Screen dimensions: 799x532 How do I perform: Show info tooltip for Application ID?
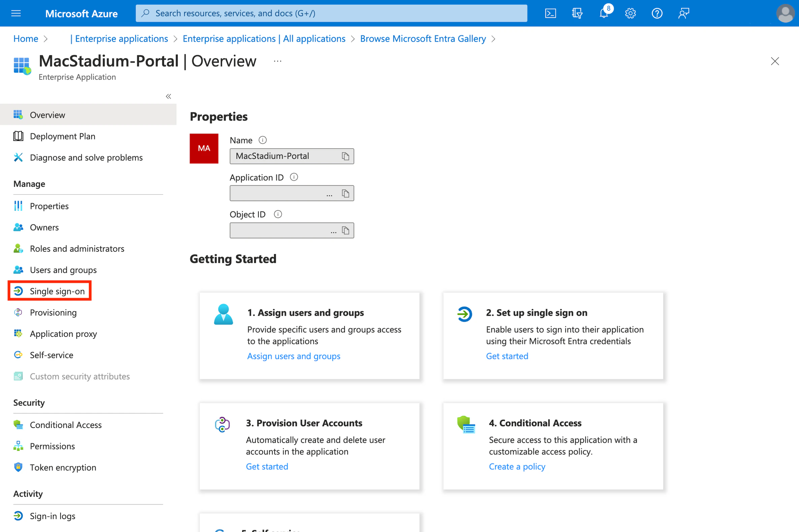(x=294, y=177)
